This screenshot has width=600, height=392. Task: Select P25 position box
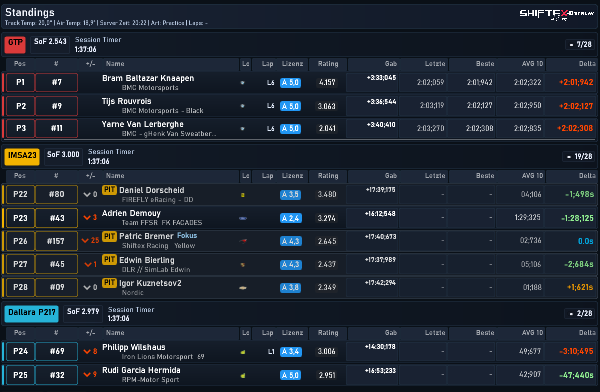pyautogui.click(x=20, y=375)
